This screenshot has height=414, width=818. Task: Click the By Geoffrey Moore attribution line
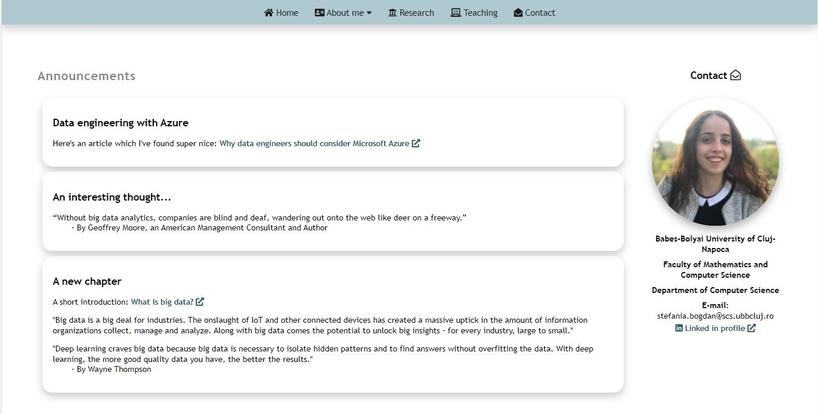(x=199, y=228)
